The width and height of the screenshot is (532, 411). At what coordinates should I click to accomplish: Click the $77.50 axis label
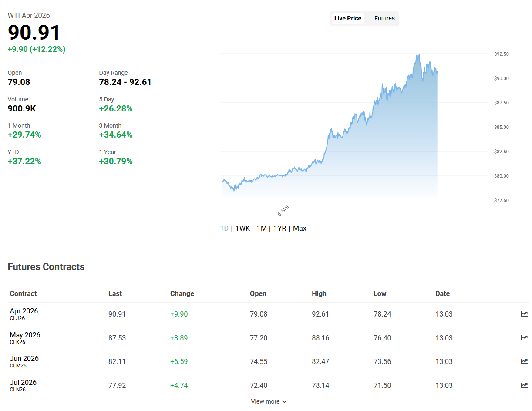point(502,200)
